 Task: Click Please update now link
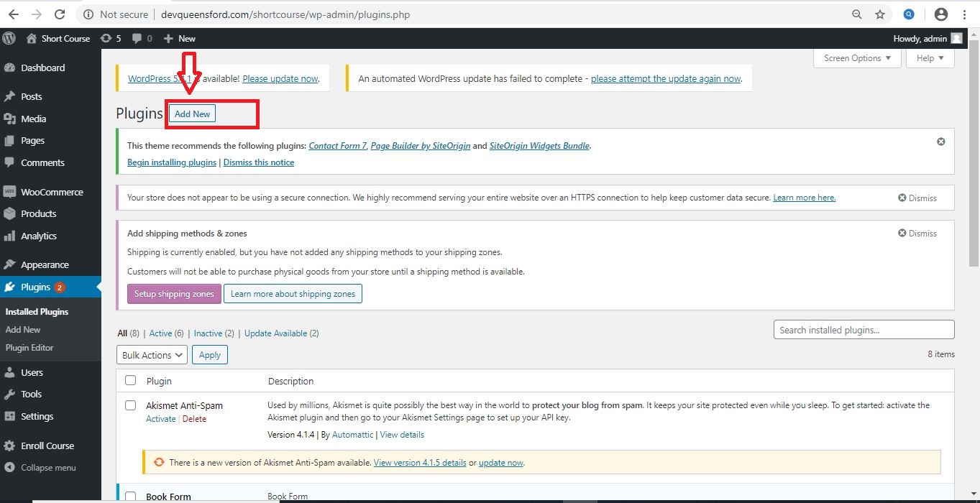[280, 79]
